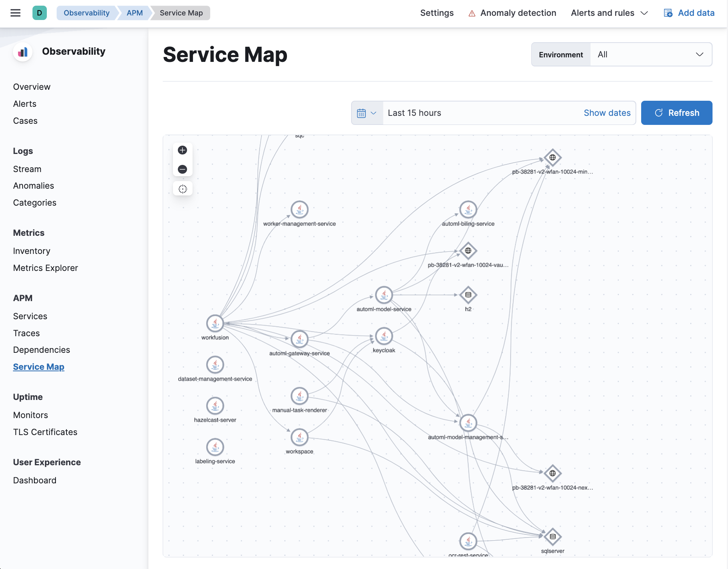Open Monitors under Uptime

[x=31, y=415]
